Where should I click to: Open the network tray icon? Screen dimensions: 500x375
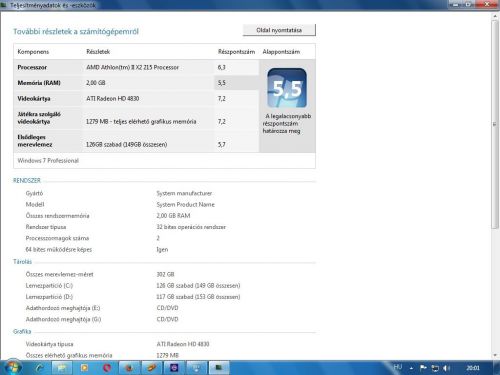[435, 368]
